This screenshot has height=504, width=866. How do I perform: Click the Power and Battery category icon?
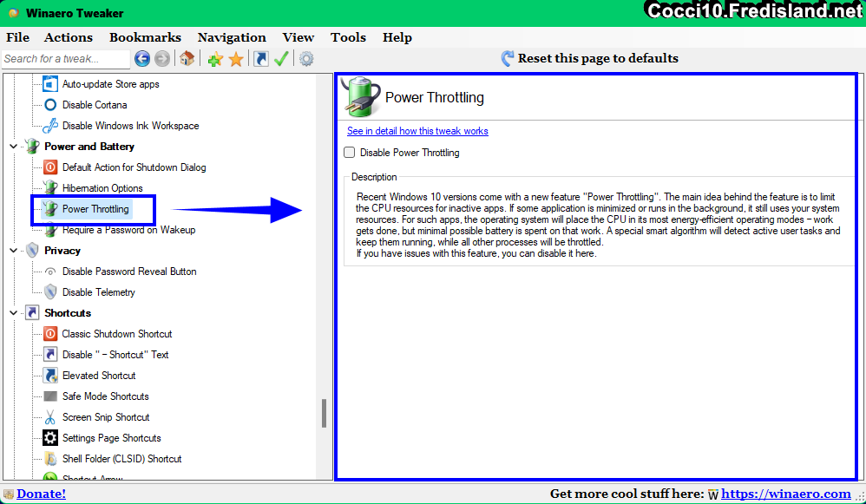(33, 147)
